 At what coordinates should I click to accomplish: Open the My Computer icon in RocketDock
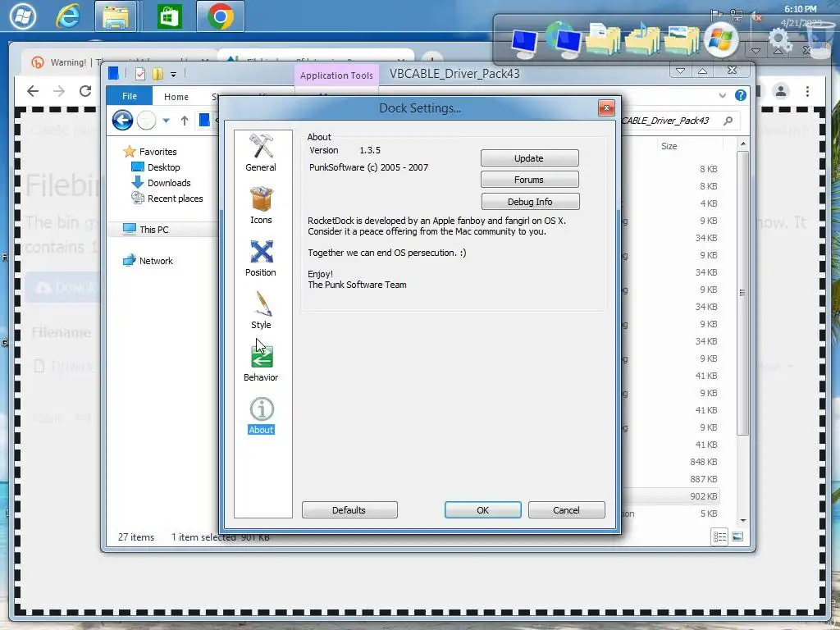524,43
